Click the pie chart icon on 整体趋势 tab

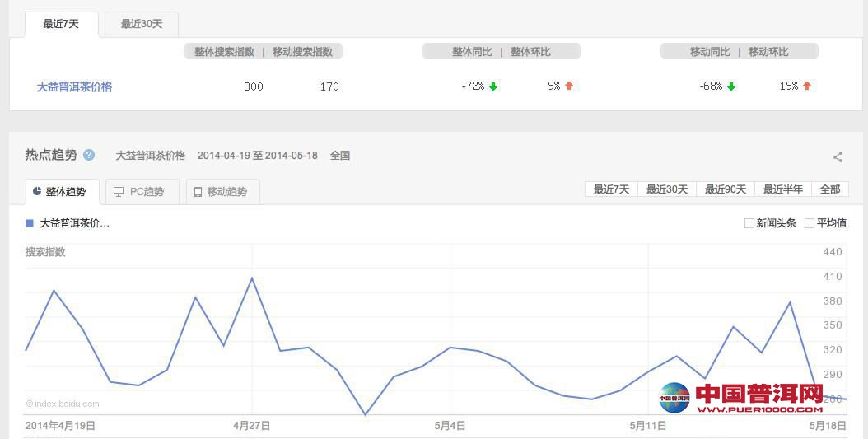37,191
